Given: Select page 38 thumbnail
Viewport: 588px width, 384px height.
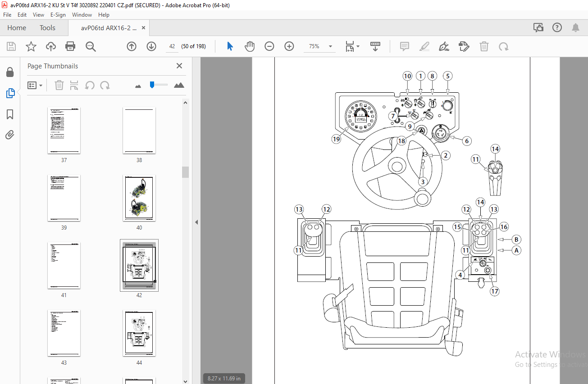Looking at the screenshot, I should [139, 131].
